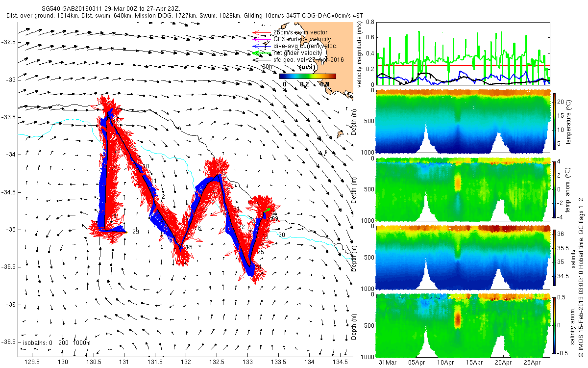Click the black sfc geo. vel legend arrow
This screenshot has height=368, width=588.
tap(261, 59)
